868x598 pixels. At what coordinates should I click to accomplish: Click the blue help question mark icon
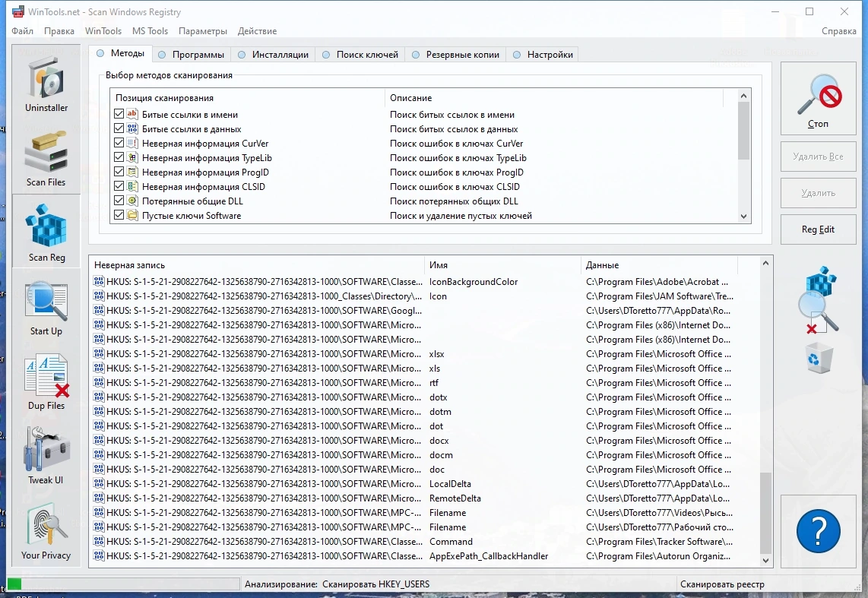[x=818, y=531]
